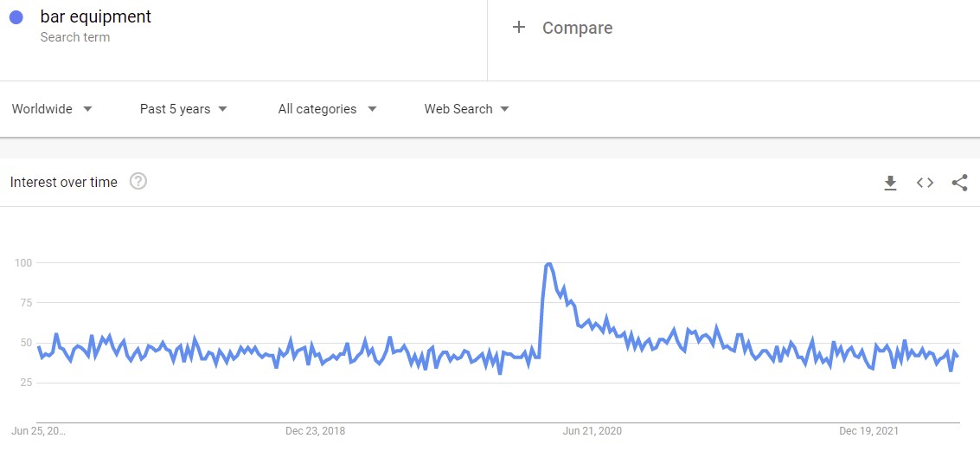Click the Dec 23, 2018 axis label

click(315, 431)
